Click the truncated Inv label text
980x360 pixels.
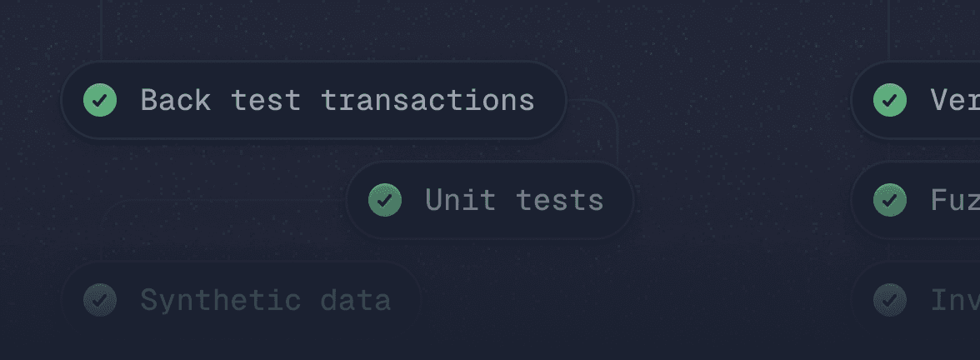(954, 300)
